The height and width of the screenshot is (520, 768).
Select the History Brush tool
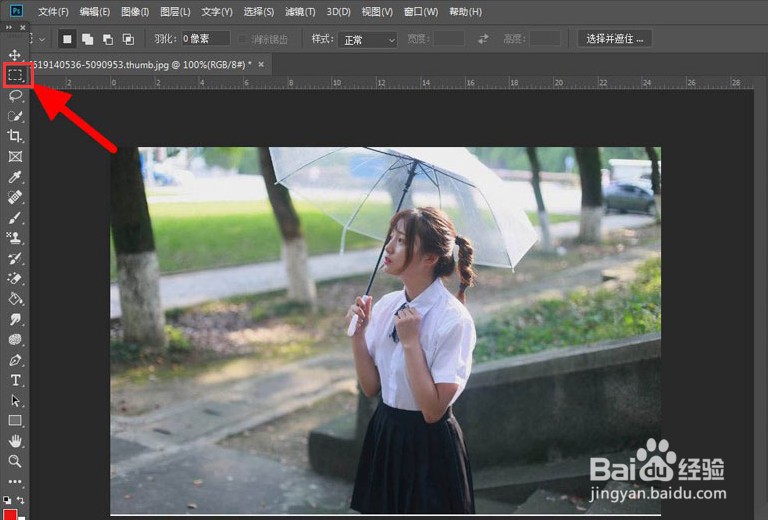pyautogui.click(x=15, y=259)
